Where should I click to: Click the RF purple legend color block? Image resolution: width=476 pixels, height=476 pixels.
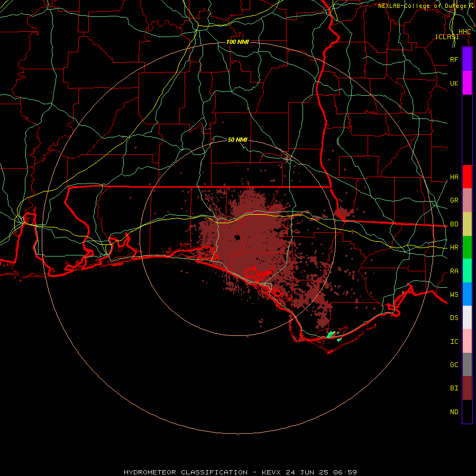467,59
